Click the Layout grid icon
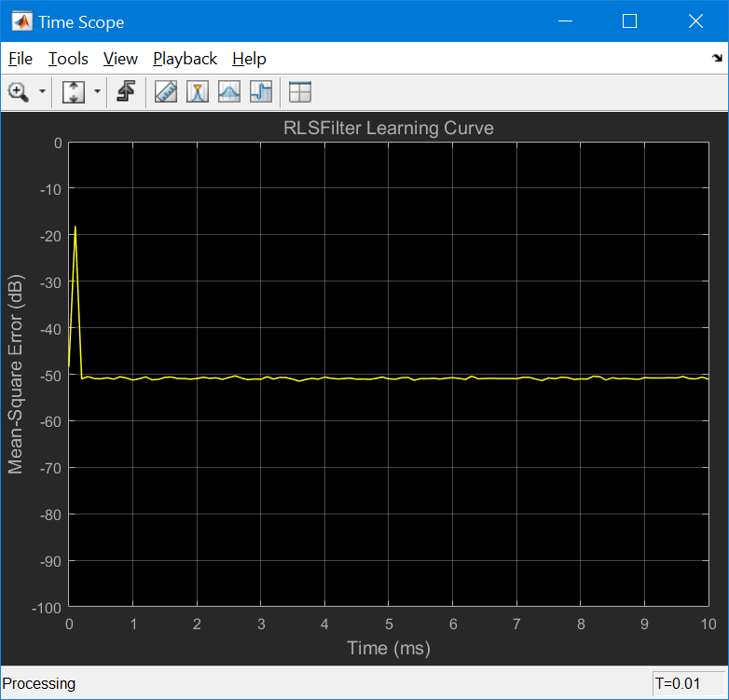The width and height of the screenshot is (729, 700). pos(300,91)
